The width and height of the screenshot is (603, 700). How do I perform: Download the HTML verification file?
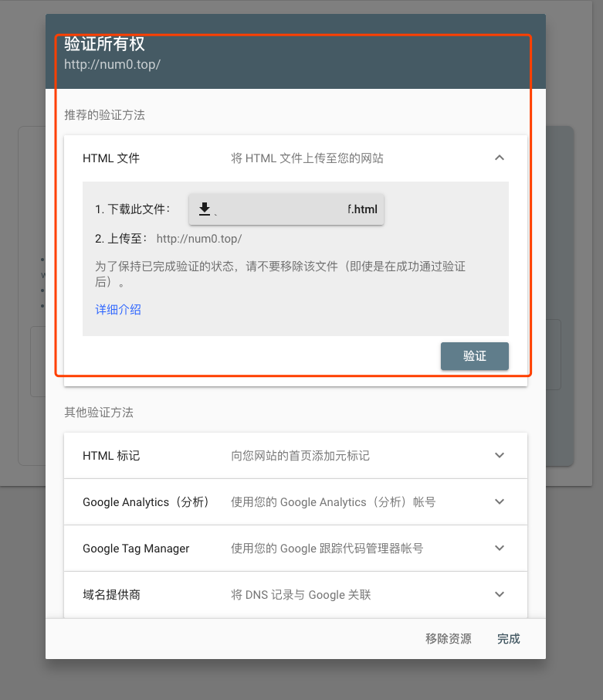point(286,209)
